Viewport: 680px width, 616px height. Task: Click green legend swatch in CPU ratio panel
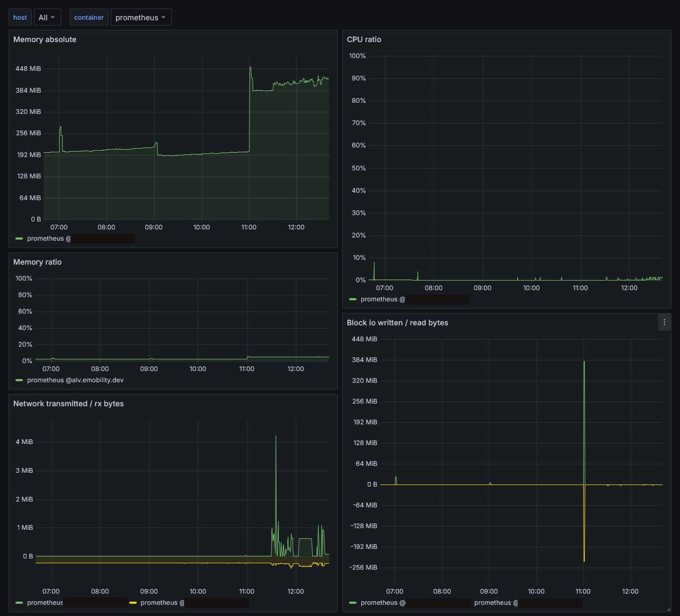[353, 299]
